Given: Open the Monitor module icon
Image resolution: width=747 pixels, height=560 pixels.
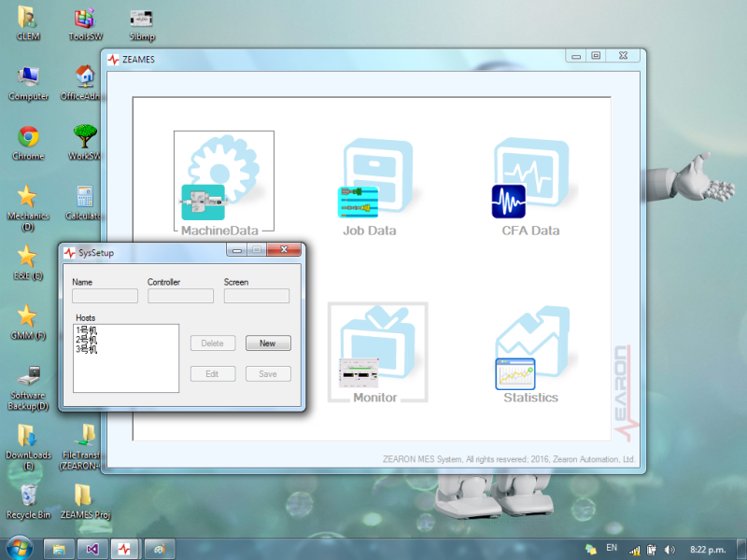Looking at the screenshot, I should [x=375, y=353].
